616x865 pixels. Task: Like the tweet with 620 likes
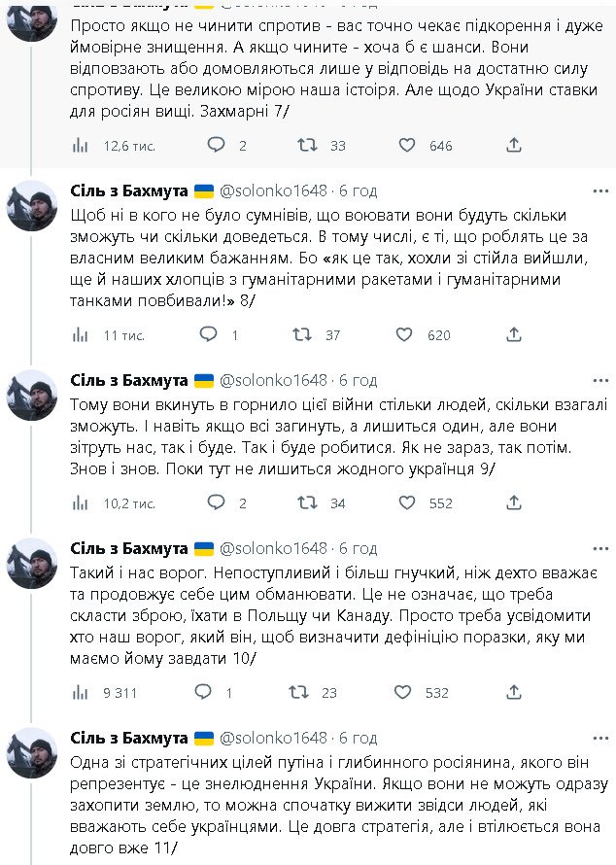405,334
